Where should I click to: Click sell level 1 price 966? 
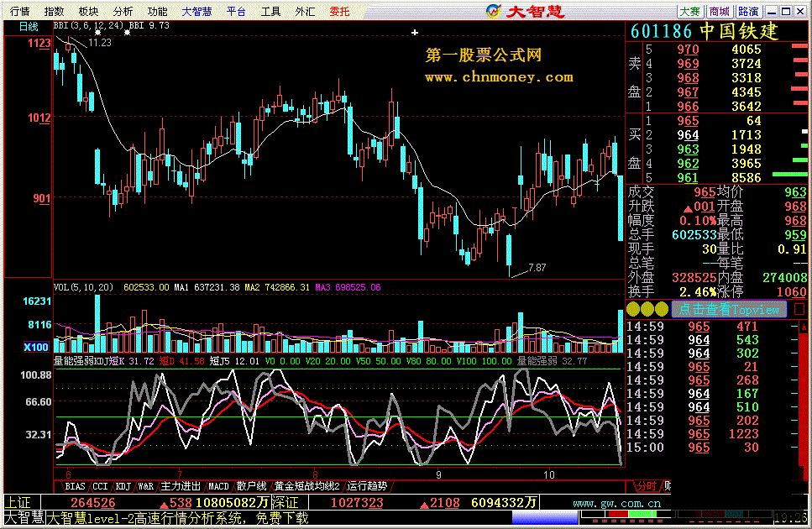[688, 107]
